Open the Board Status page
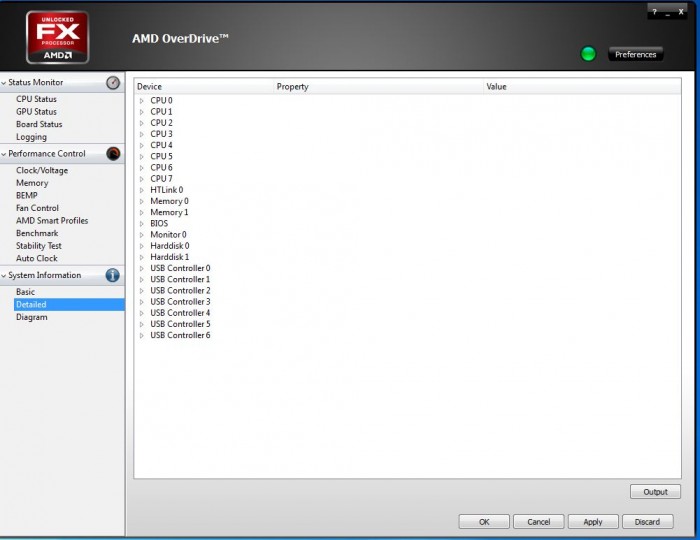 tap(39, 124)
